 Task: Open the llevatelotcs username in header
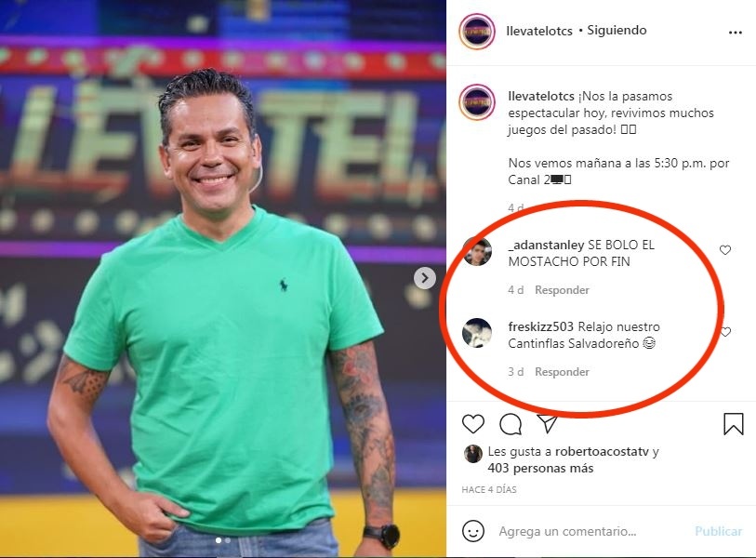click(x=539, y=31)
